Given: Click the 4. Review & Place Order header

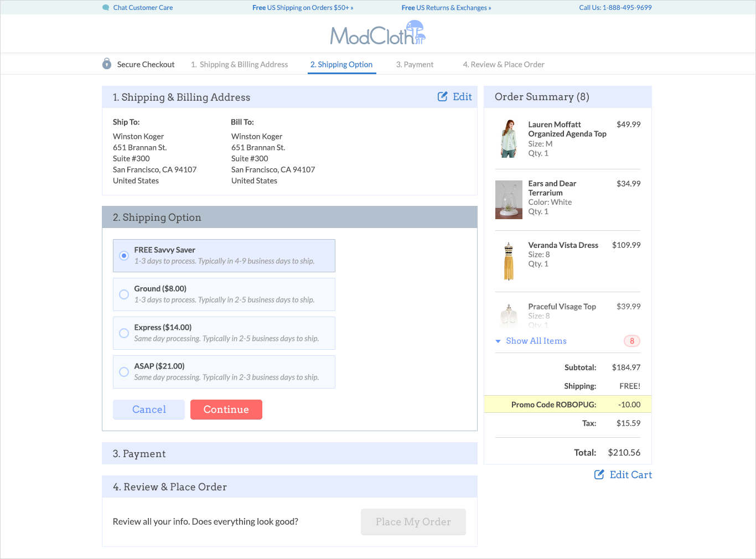Looking at the screenshot, I should (x=289, y=486).
